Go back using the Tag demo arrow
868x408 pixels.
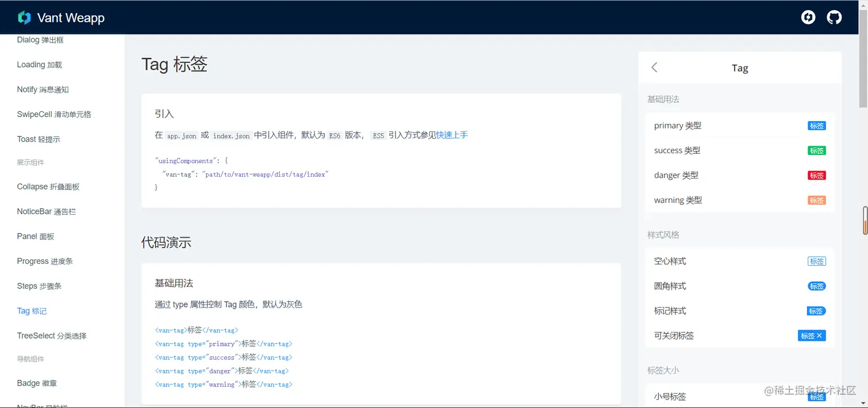pyautogui.click(x=654, y=68)
